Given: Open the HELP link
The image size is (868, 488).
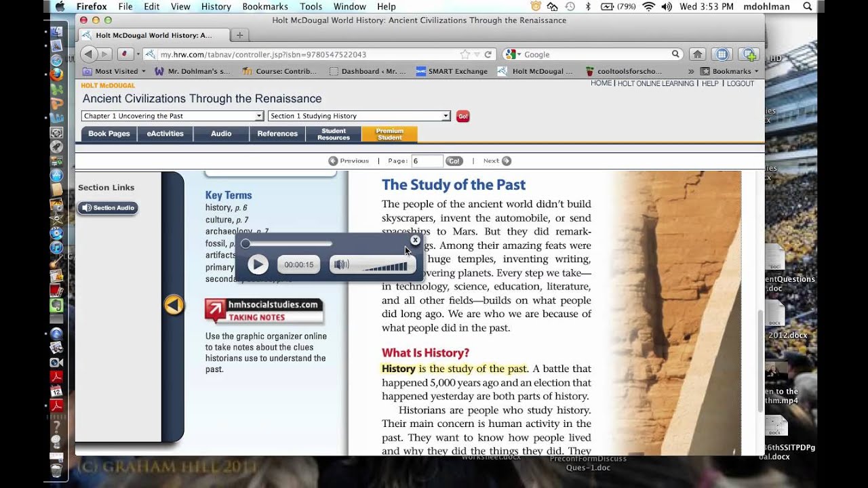Looking at the screenshot, I should point(710,83).
